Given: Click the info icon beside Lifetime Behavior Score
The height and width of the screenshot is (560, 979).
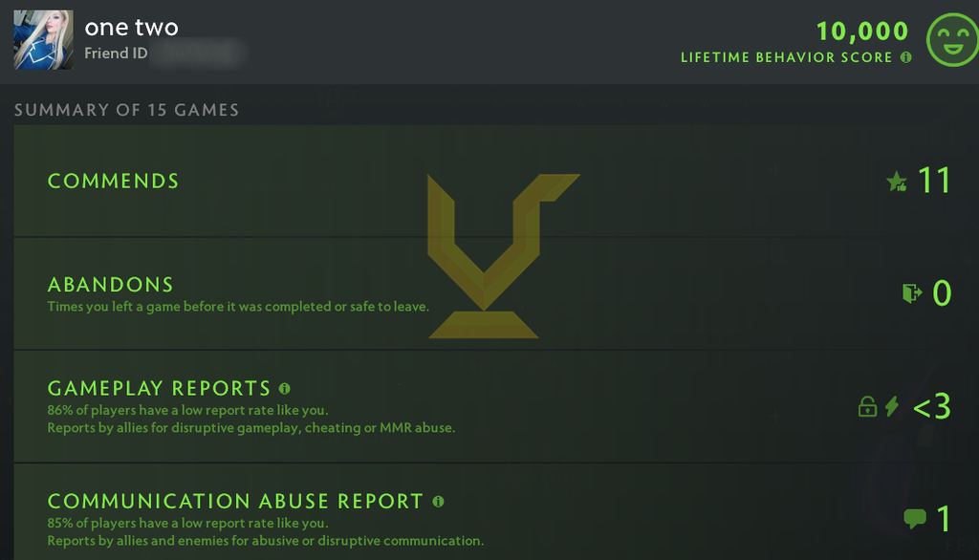Looking at the screenshot, I should 906,57.
